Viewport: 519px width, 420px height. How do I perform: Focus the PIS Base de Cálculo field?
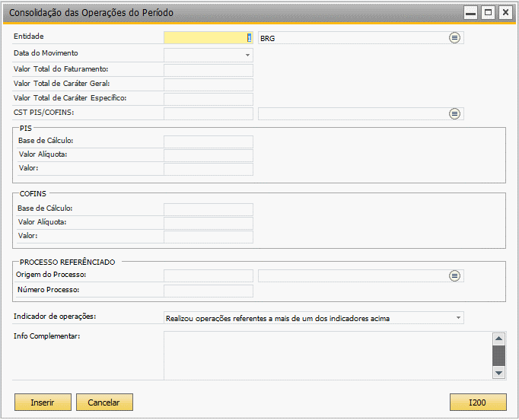pos(209,142)
